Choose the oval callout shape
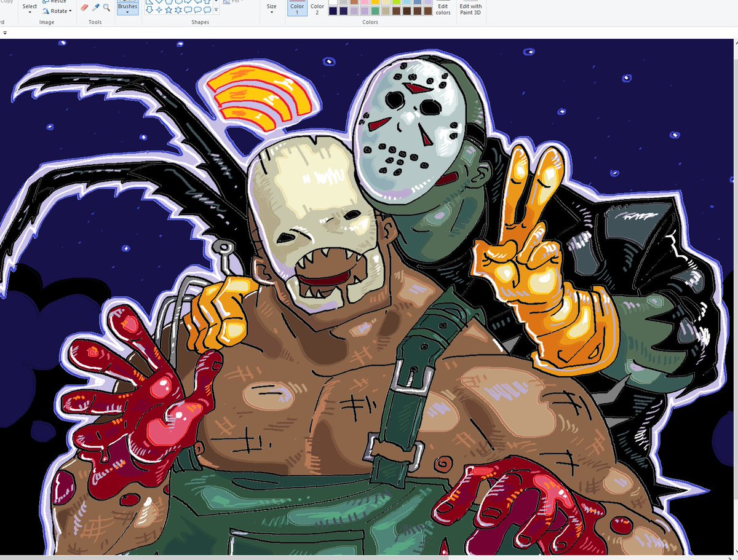The height and width of the screenshot is (560, 738). click(x=197, y=10)
